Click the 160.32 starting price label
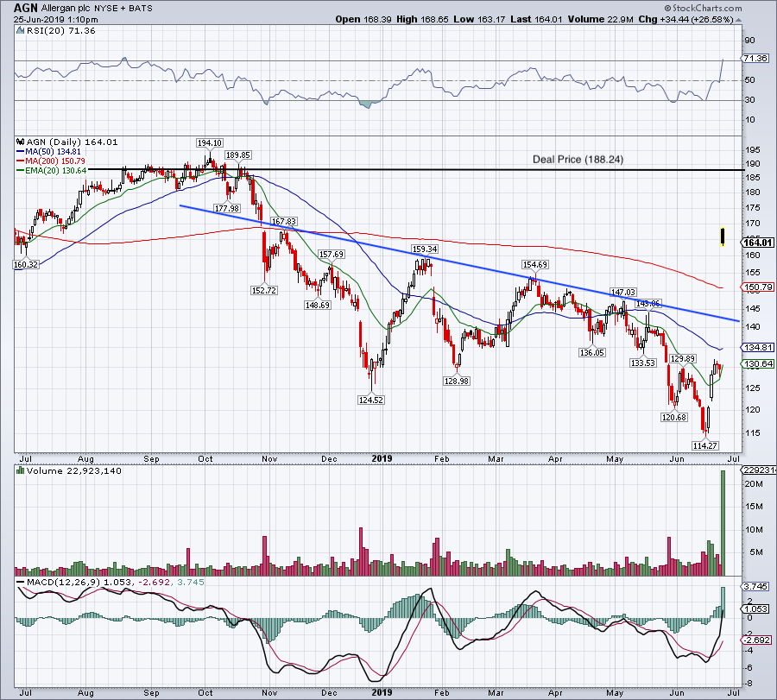Image resolution: width=777 pixels, height=700 pixels. [26, 264]
